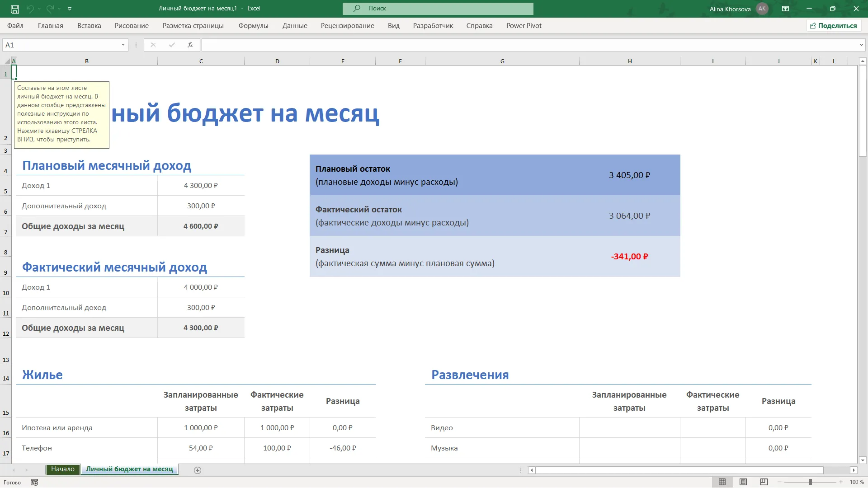The image size is (868, 488).
Task: Click Ribbon Display Options icon
Action: pyautogui.click(x=786, y=9)
